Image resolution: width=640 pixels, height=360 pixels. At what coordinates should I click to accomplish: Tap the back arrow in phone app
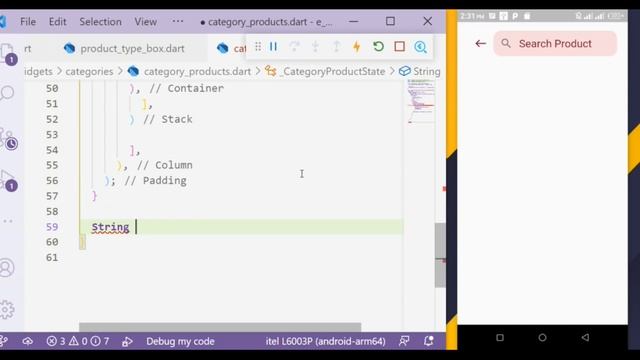pyautogui.click(x=480, y=43)
